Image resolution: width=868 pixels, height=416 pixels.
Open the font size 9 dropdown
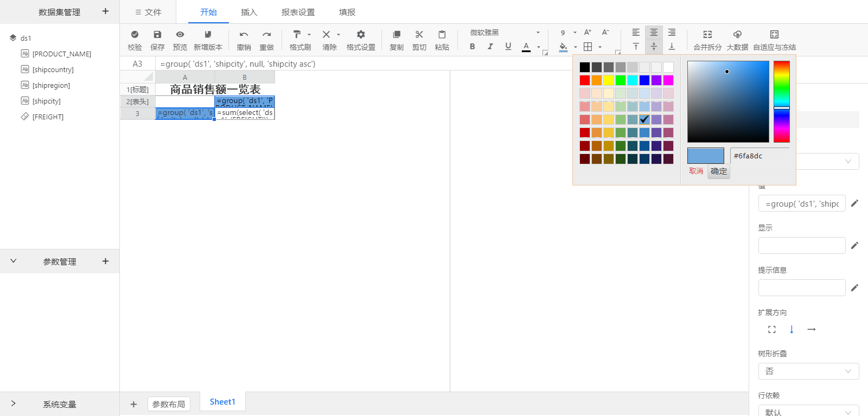pyautogui.click(x=568, y=33)
